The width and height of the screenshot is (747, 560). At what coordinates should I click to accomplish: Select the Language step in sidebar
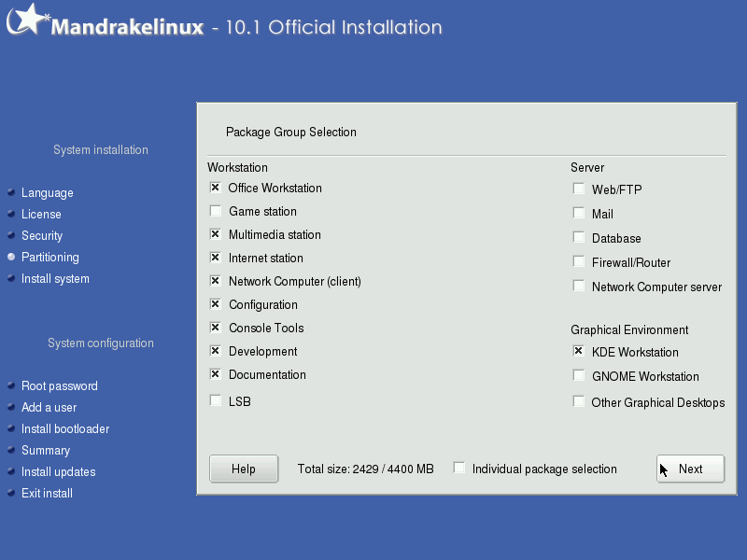48,193
